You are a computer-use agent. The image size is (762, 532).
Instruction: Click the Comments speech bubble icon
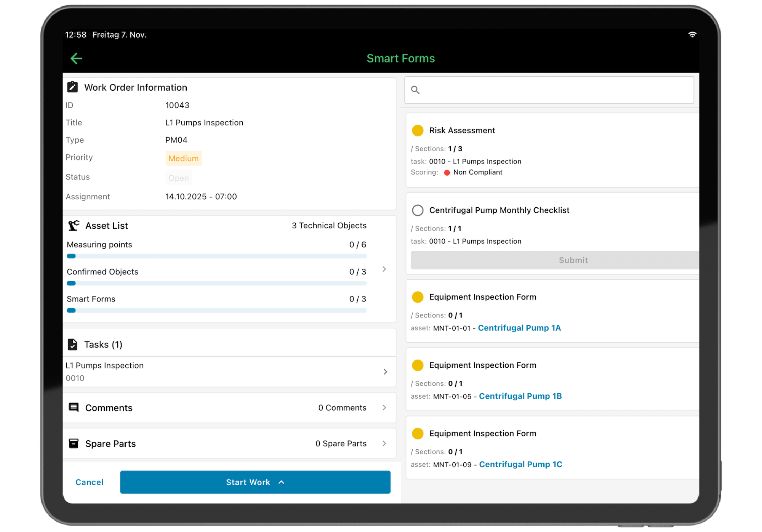73,407
